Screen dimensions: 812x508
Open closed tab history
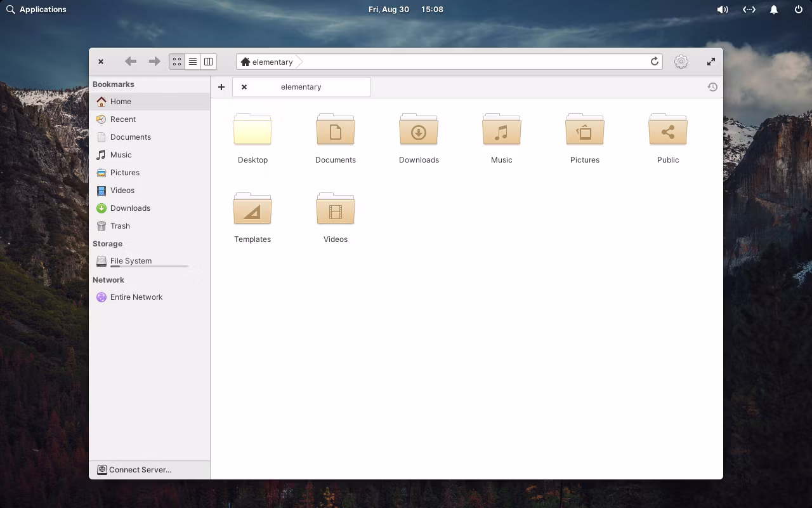click(712, 87)
